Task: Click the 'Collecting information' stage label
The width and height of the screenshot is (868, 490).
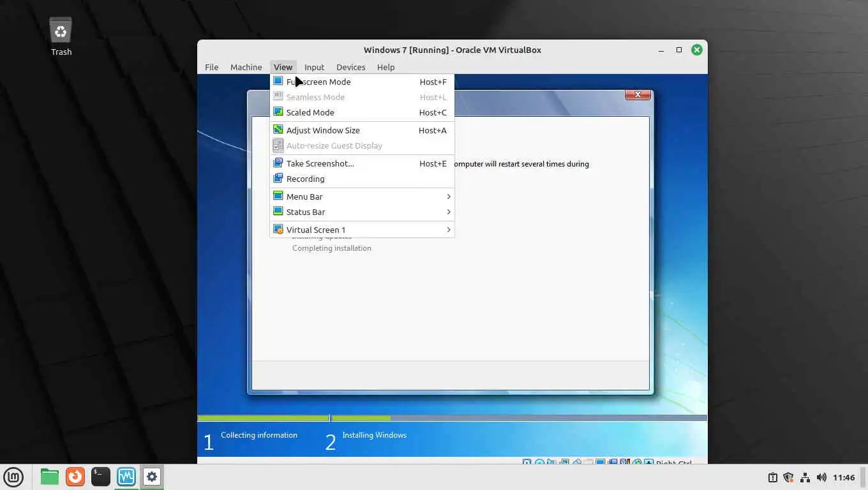Action: click(259, 435)
